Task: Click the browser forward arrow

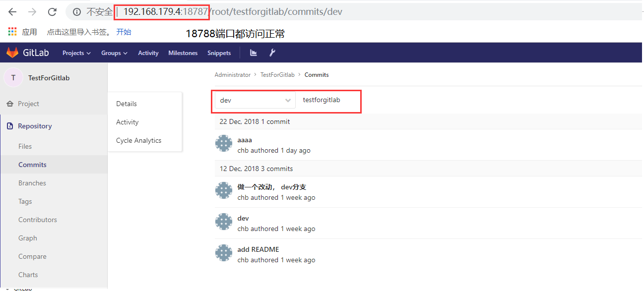Action: point(32,12)
